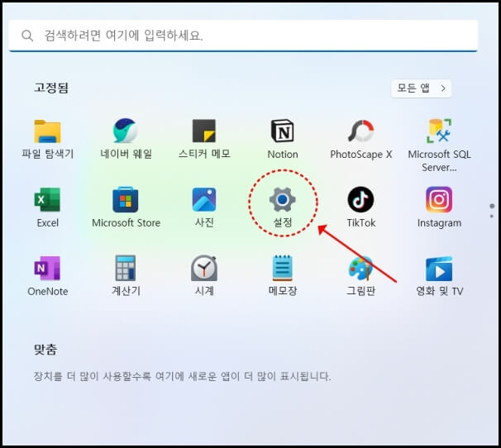
Task: Click the search box to type
Action: 243,36
